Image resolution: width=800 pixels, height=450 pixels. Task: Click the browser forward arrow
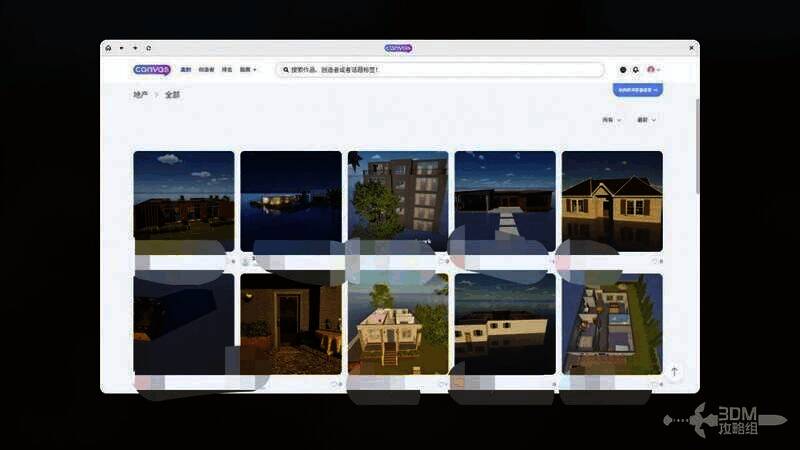[135, 48]
